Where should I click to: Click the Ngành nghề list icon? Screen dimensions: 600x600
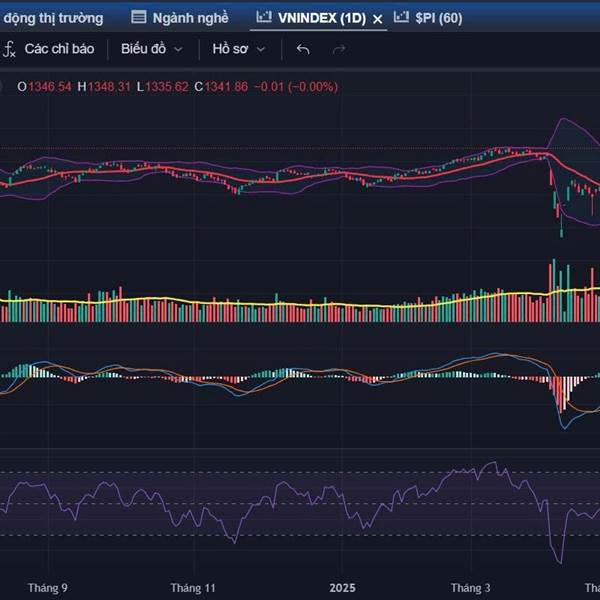(x=138, y=17)
